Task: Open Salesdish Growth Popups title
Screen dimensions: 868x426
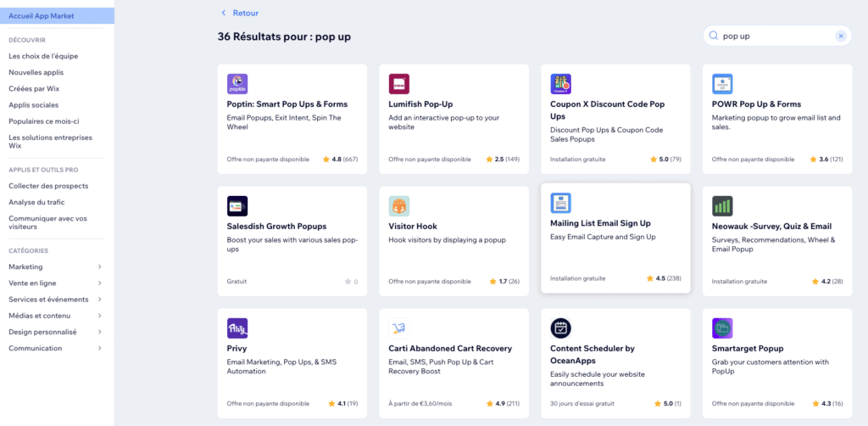Action: click(x=277, y=227)
